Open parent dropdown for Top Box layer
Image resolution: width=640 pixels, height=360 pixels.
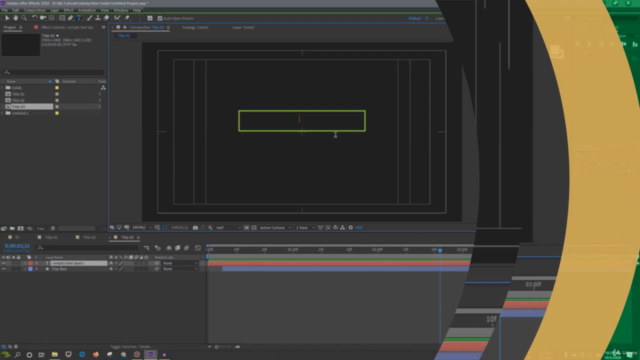tap(180, 269)
